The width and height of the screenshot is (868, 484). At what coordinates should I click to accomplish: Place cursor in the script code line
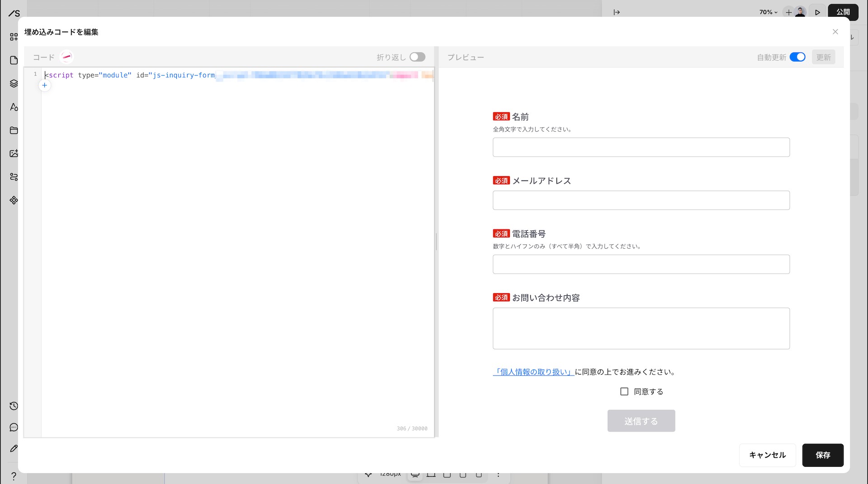point(238,75)
